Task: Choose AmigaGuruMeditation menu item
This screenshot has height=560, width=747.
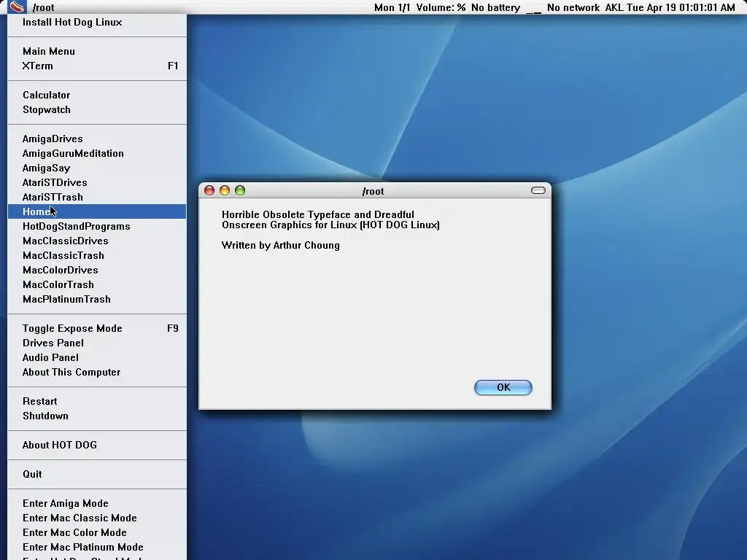Action: pos(97,153)
